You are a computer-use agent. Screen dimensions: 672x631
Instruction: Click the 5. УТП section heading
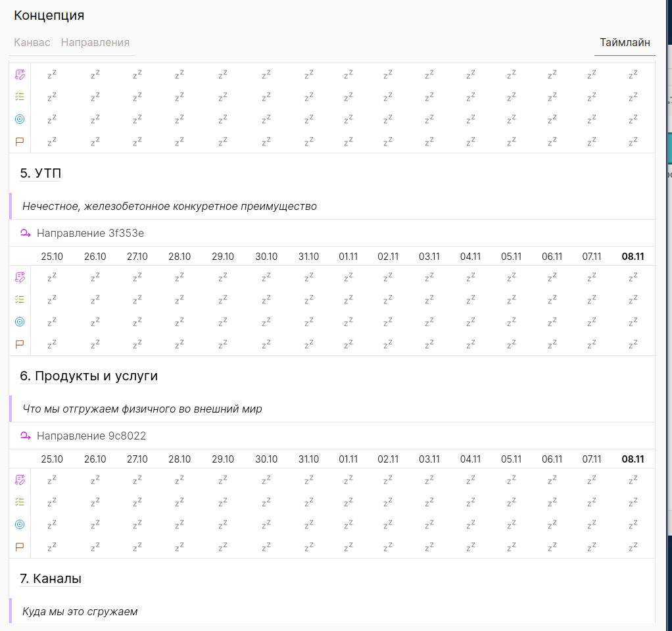41,173
